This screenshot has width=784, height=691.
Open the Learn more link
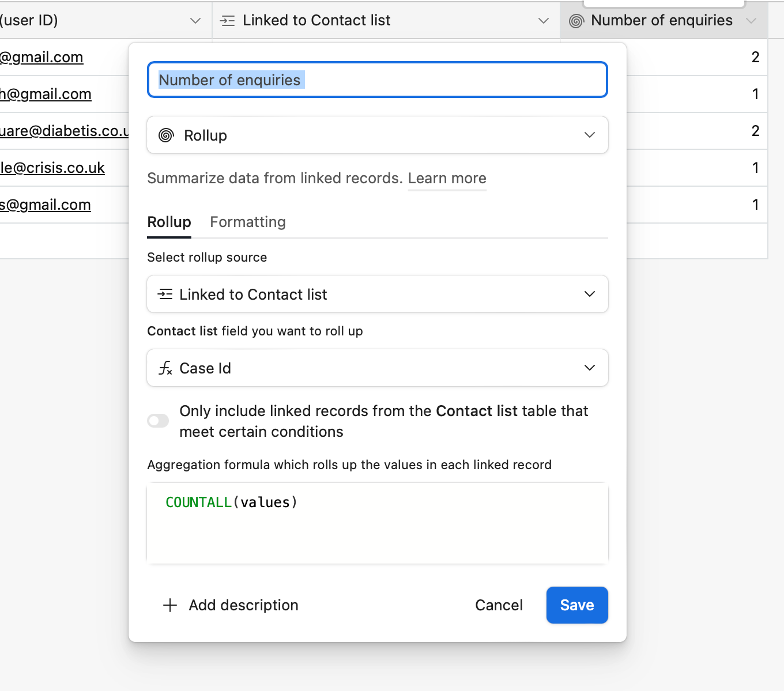pos(447,179)
